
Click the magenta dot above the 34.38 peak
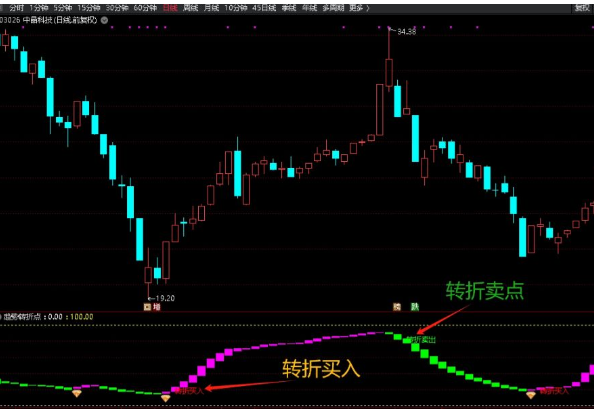pyautogui.click(x=389, y=27)
